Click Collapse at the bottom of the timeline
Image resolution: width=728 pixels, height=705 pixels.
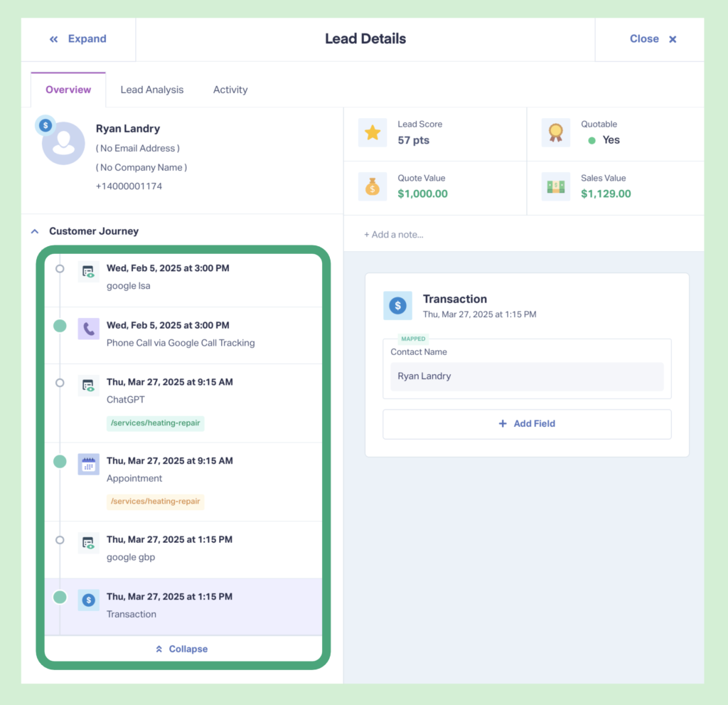[x=181, y=648]
